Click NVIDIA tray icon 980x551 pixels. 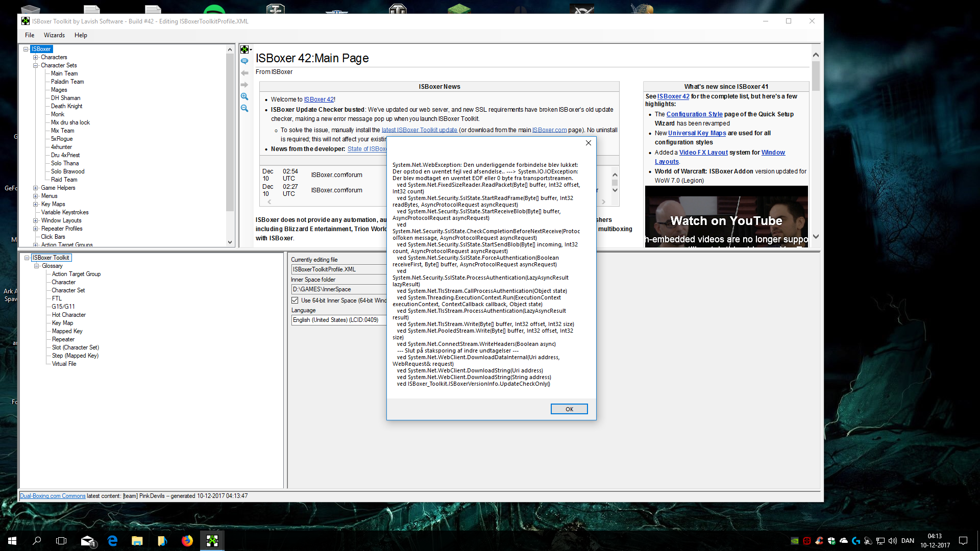[x=795, y=541]
